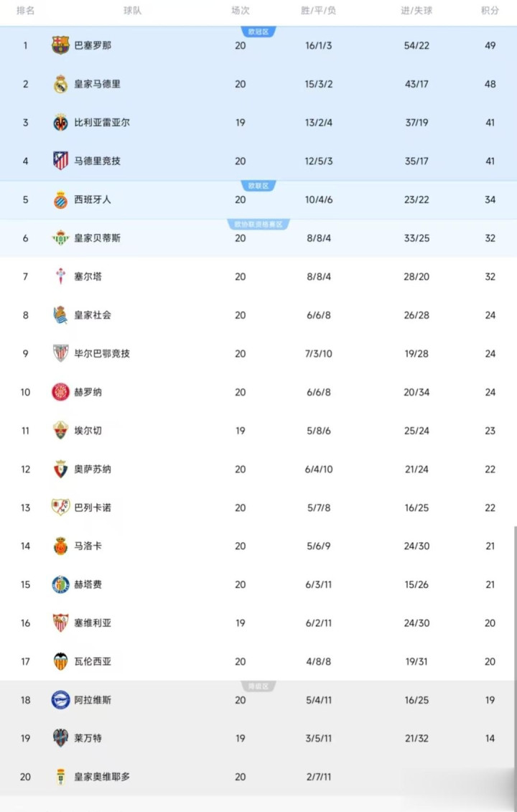Viewport: 517px width, 812px height.
Task: Click the Alavés blue crest icon
Action: click(x=60, y=700)
